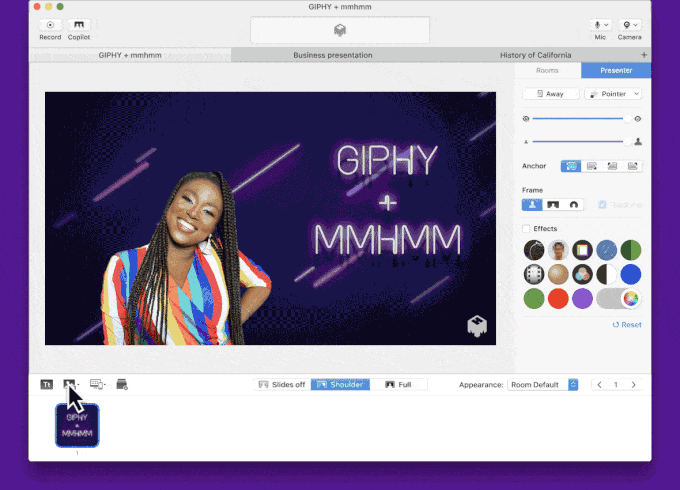680x490 pixels.
Task: Select the highlighted first Anchor option
Action: pos(571,166)
